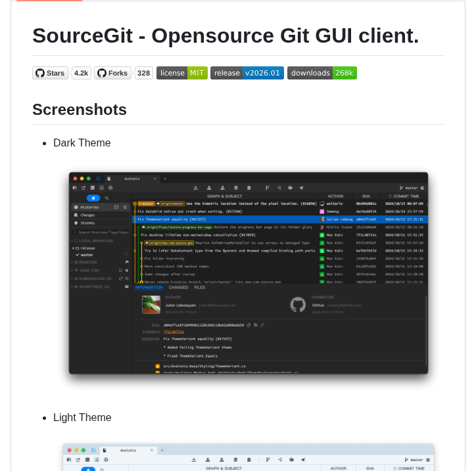
Task: Select master branch in dark theme sidebar
Action: (87, 255)
